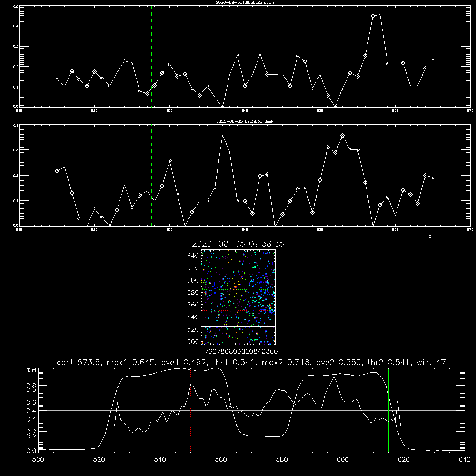Click the solid white horizontal line in bottom plot
Viewport: 476px width, 476px height.
[251, 410]
